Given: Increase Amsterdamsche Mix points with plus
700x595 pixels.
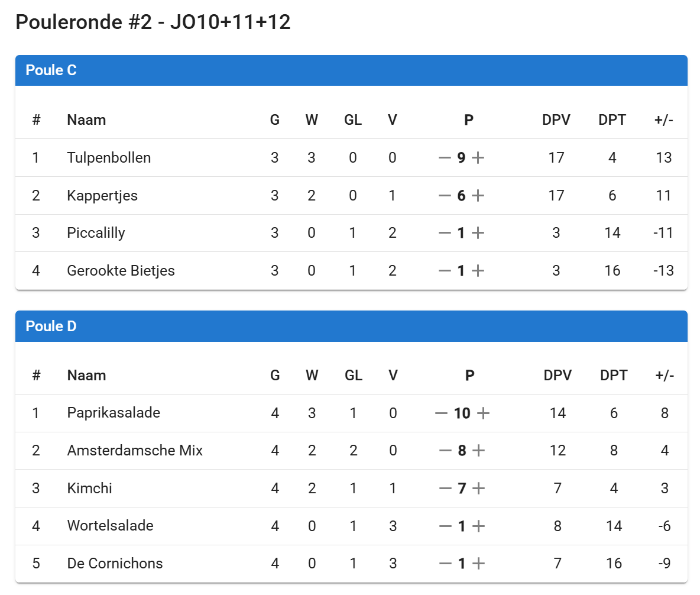Looking at the screenshot, I should 478,451.
